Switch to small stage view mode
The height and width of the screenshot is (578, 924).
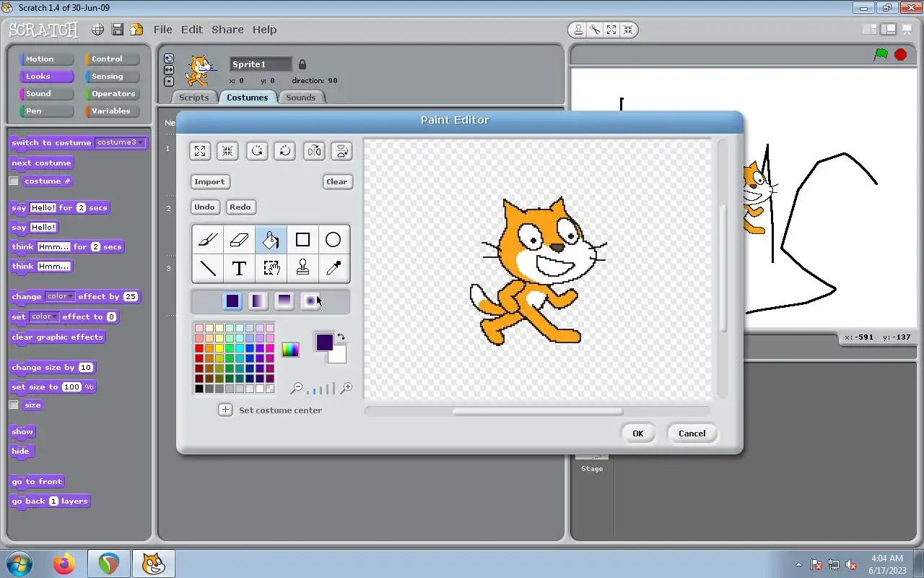(869, 30)
